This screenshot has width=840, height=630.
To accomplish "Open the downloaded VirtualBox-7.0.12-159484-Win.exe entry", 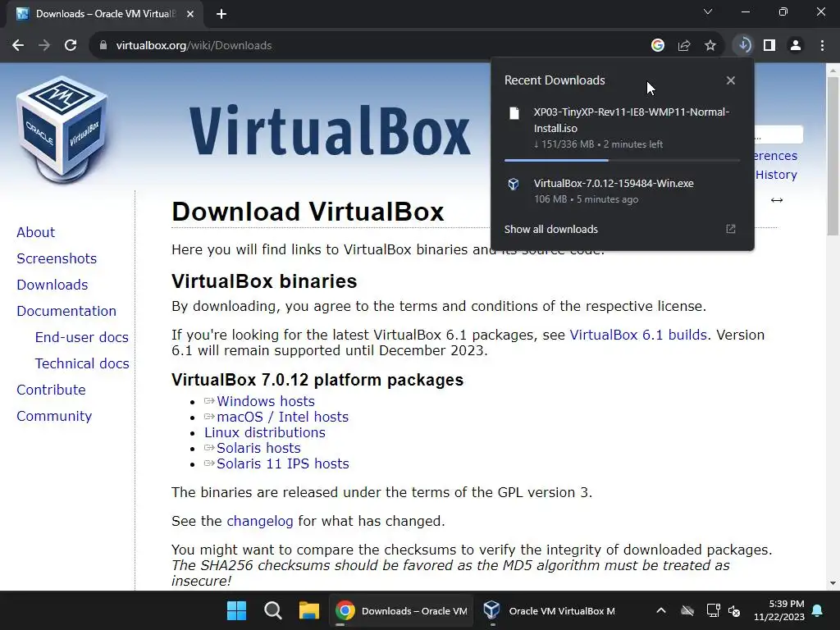I will coord(622,191).
